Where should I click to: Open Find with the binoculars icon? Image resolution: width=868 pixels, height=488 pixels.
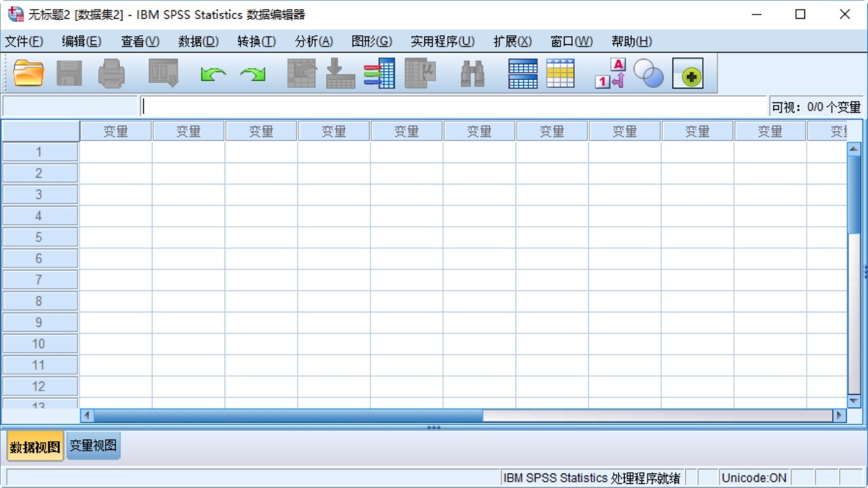[473, 74]
